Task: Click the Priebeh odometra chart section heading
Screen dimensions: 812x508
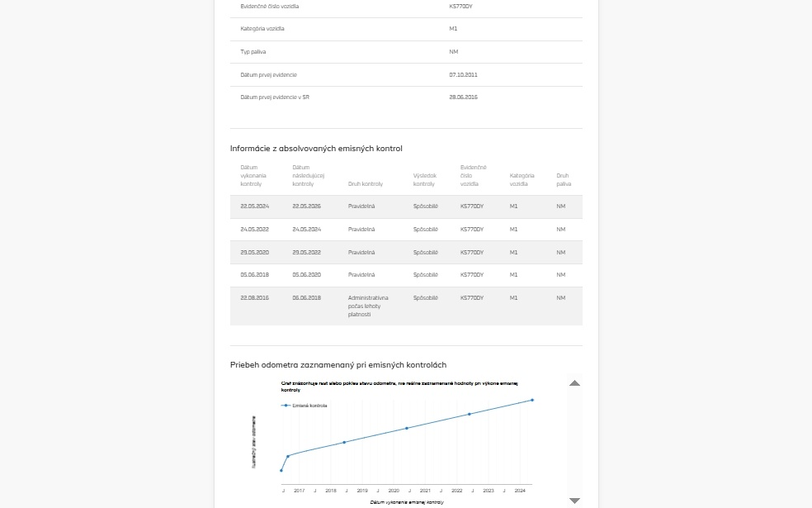Action: point(338,364)
